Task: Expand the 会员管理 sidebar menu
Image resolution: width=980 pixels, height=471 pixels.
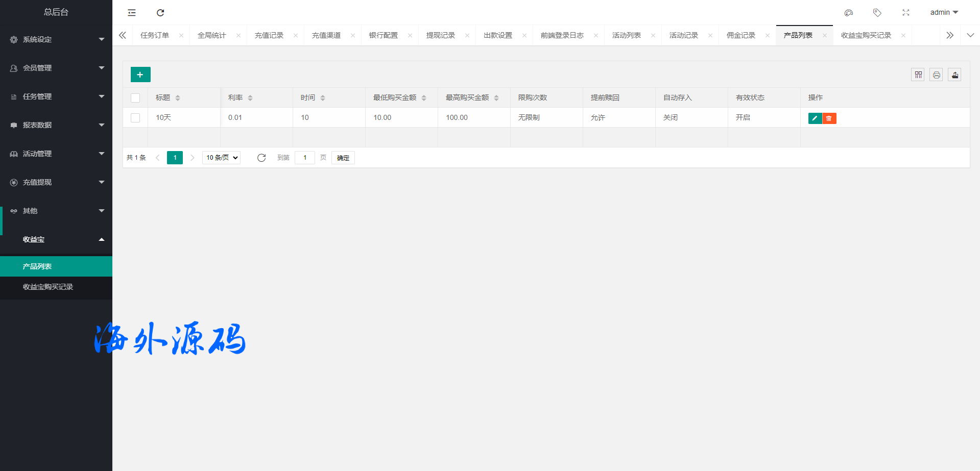Action: click(x=56, y=68)
